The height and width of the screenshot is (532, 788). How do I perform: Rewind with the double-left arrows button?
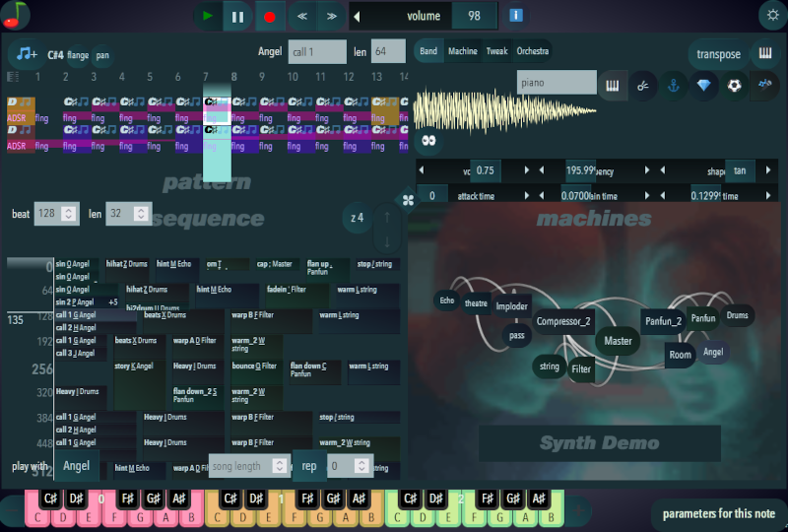(302, 16)
